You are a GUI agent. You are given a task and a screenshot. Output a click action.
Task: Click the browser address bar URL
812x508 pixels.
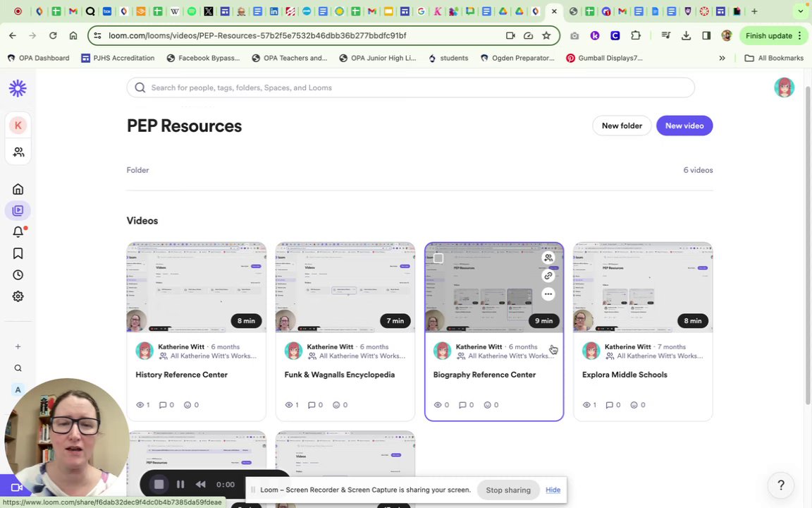[257, 35]
